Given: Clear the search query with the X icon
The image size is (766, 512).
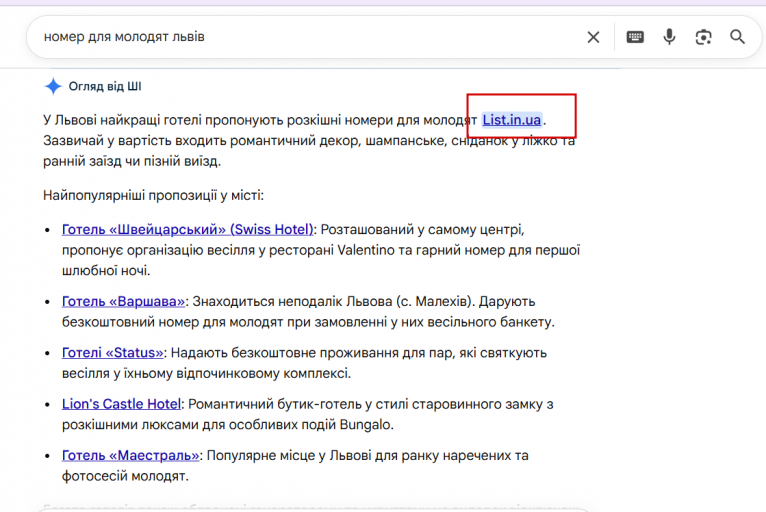Looking at the screenshot, I should pos(593,37).
